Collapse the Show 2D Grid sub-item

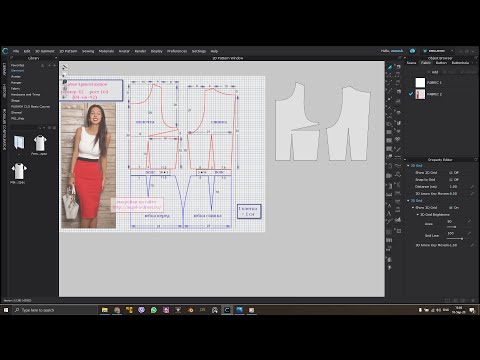tap(413, 207)
